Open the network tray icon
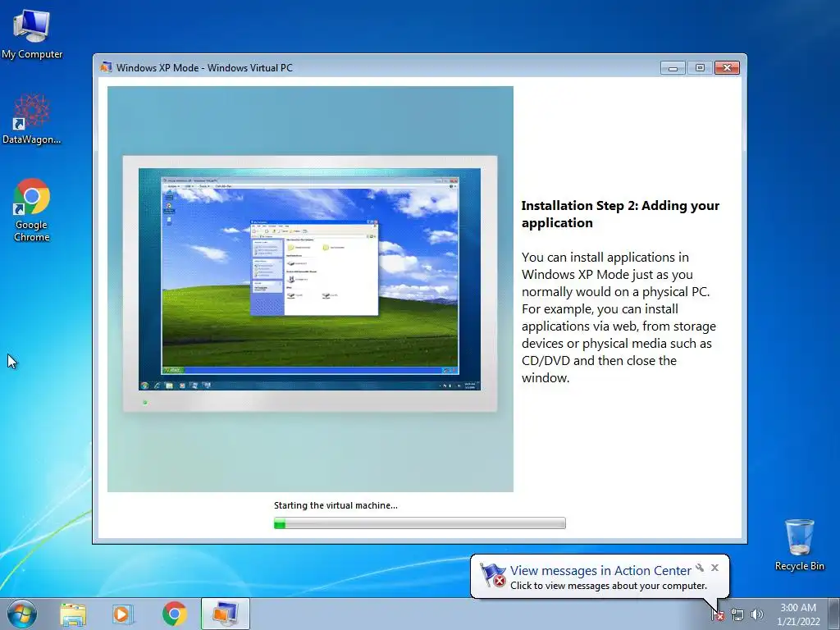 click(737, 615)
